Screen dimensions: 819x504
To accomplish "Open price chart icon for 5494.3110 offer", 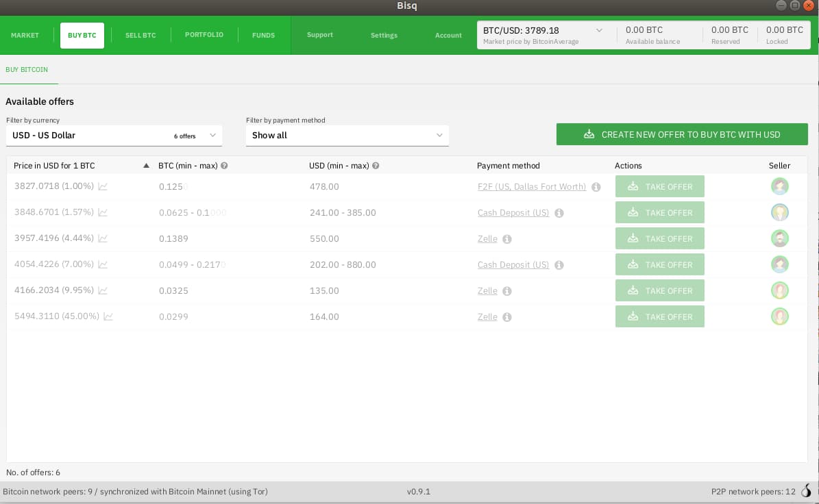I will click(108, 316).
